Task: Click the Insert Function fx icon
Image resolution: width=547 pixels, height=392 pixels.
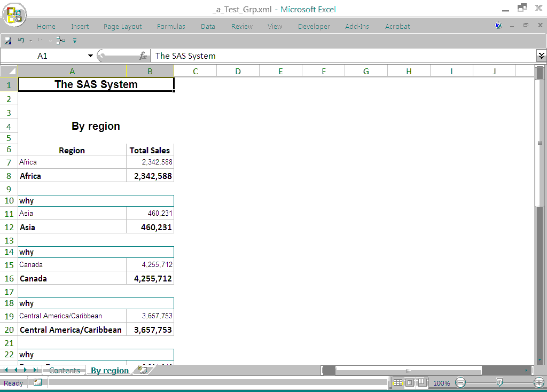Action: pyautogui.click(x=143, y=56)
